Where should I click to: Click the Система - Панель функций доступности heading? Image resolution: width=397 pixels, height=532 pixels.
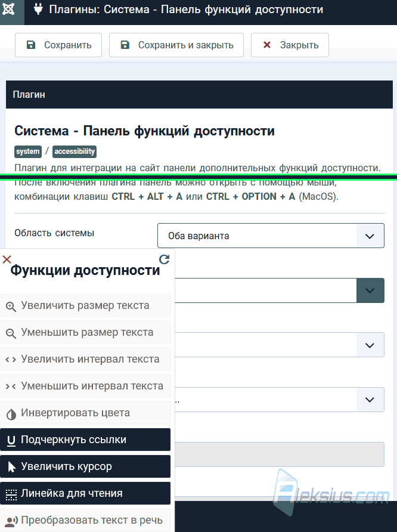click(144, 131)
